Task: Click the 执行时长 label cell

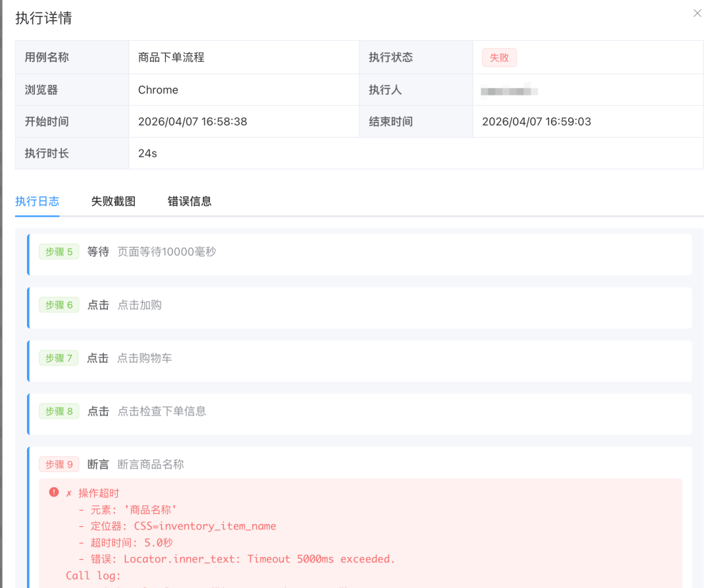Action: (x=72, y=153)
